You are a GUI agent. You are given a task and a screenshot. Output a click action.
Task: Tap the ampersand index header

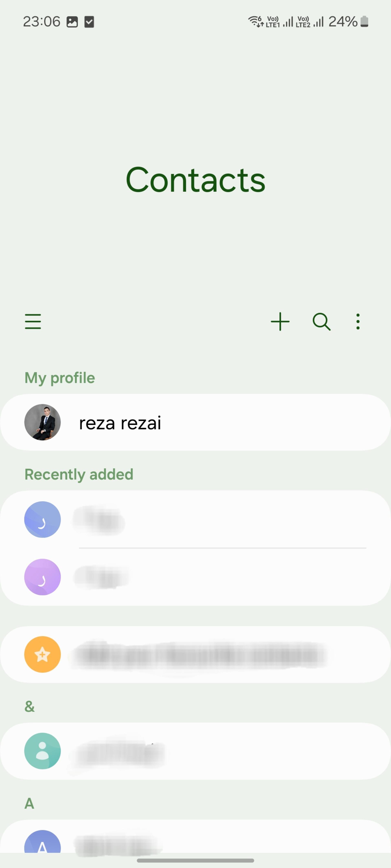30,706
